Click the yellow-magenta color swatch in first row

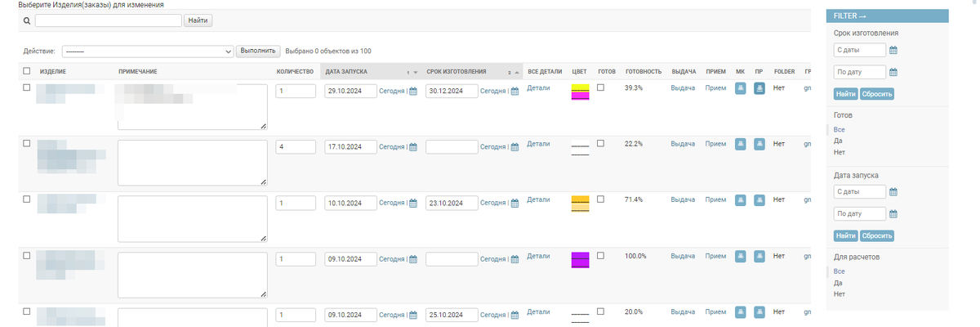(x=581, y=92)
